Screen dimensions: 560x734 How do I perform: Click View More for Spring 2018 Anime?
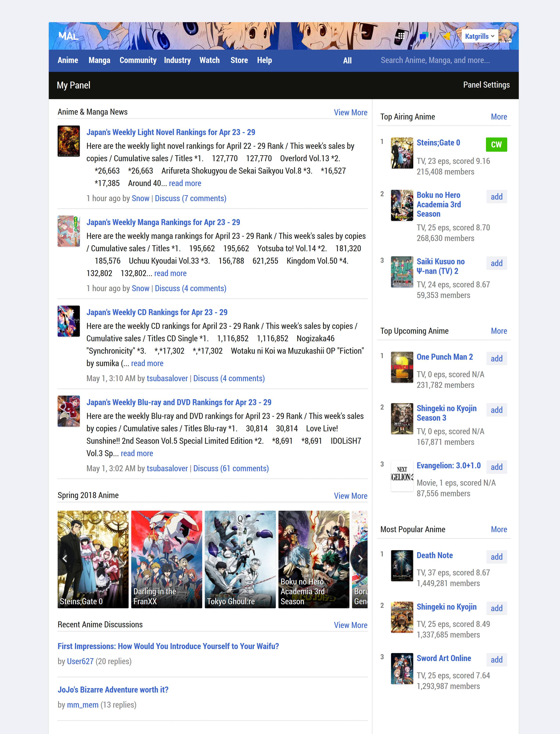[351, 496]
